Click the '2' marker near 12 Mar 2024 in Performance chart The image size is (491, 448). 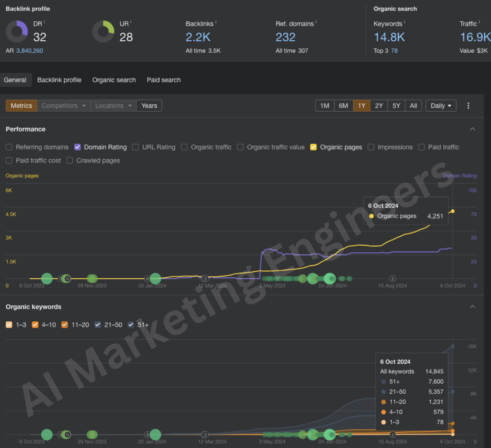(x=205, y=279)
